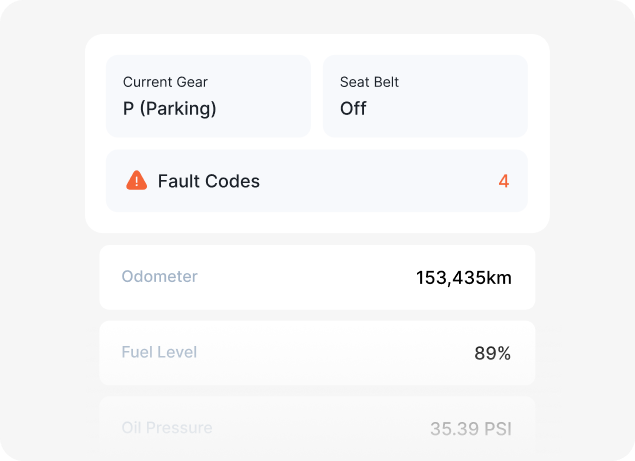This screenshot has width=635, height=461.
Task: Click the 35.39 PSI reading
Action: [x=470, y=429]
